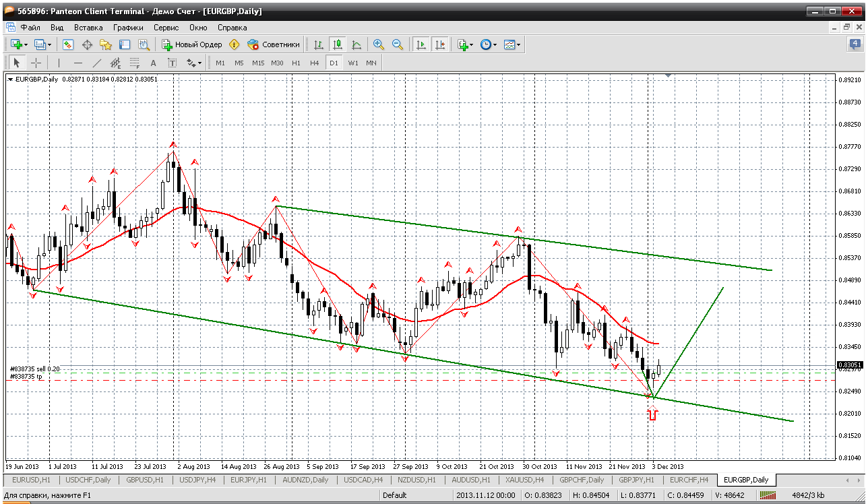Screen dimensions: 868x504
Task: Open the Файл menu
Action: click(30, 28)
